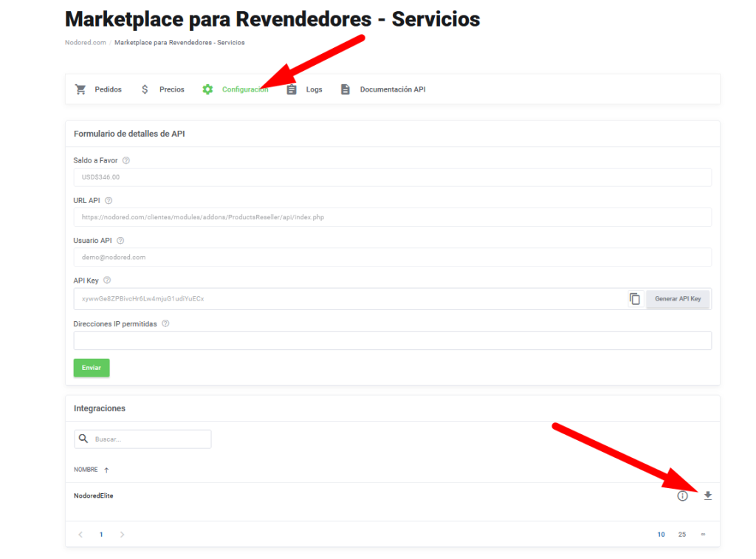This screenshot has width=756, height=559.
Task: Follow the Nodored.com breadcrumb link
Action: pos(86,42)
